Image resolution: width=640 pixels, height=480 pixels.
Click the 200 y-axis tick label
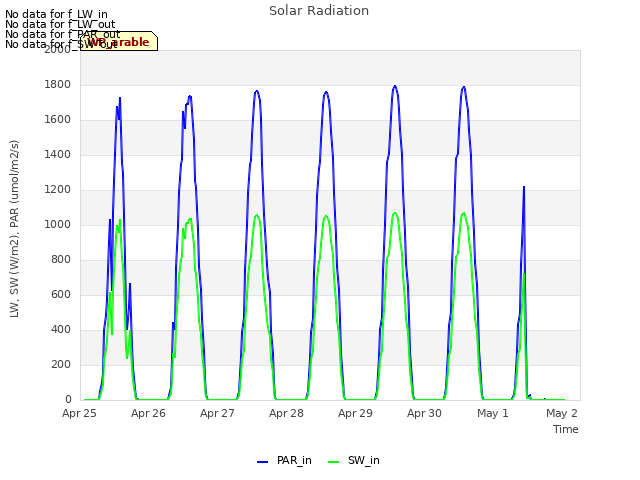click(x=61, y=364)
